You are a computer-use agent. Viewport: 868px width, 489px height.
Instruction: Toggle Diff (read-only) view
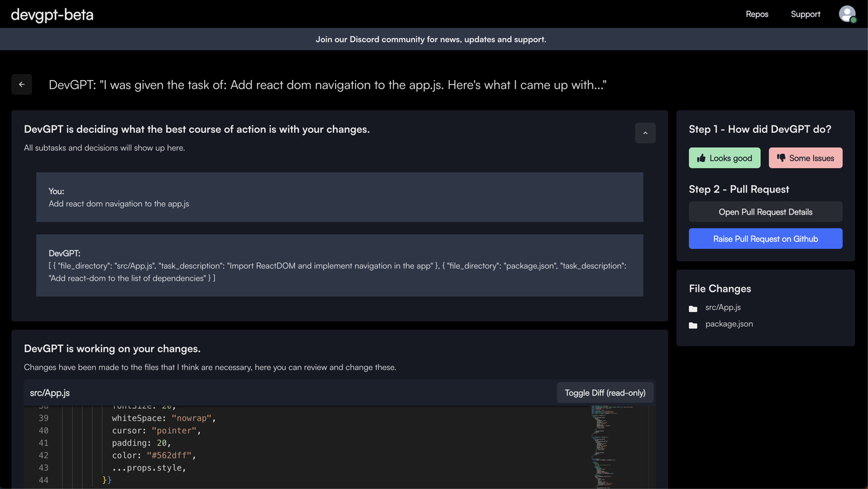[605, 393]
